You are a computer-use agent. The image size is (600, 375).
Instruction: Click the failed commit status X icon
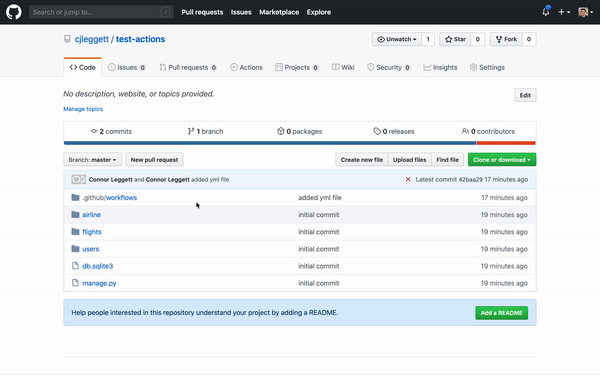coord(408,179)
